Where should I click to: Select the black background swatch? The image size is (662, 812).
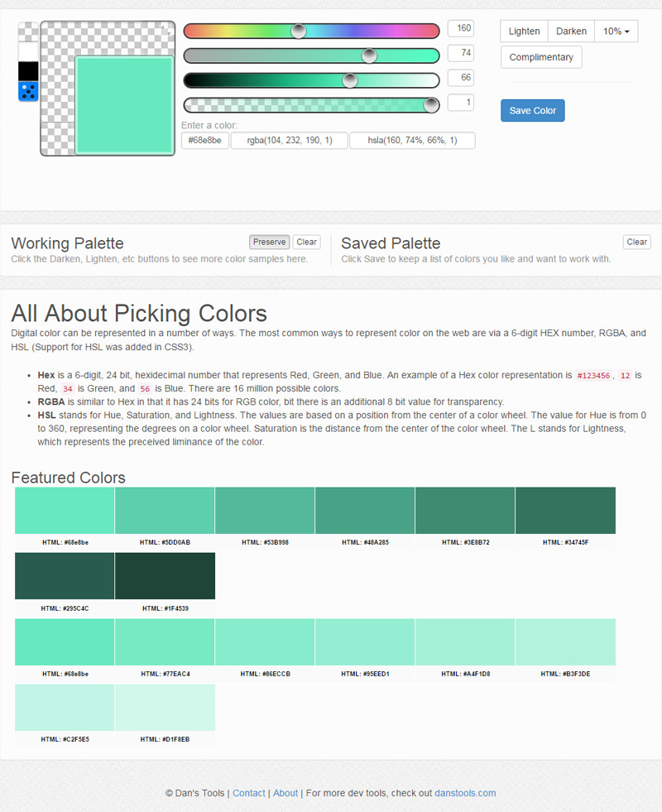pos(28,71)
